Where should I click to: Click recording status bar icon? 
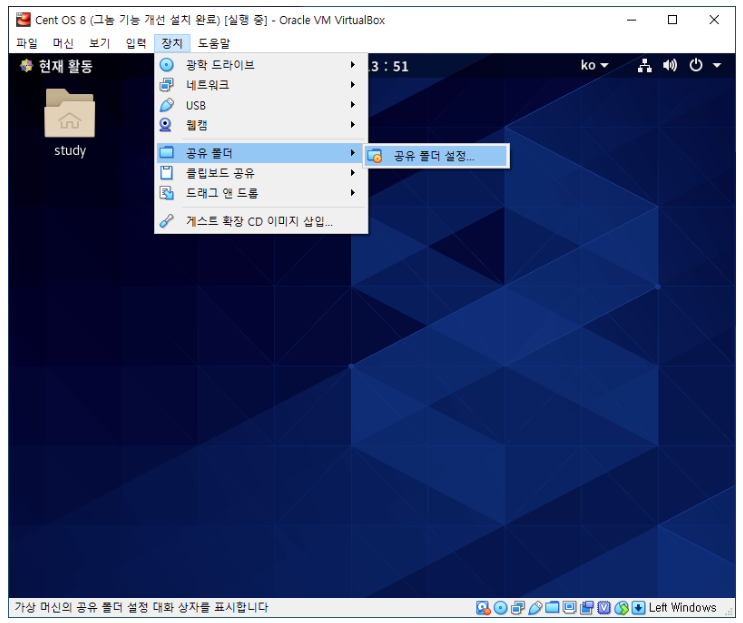[587, 608]
